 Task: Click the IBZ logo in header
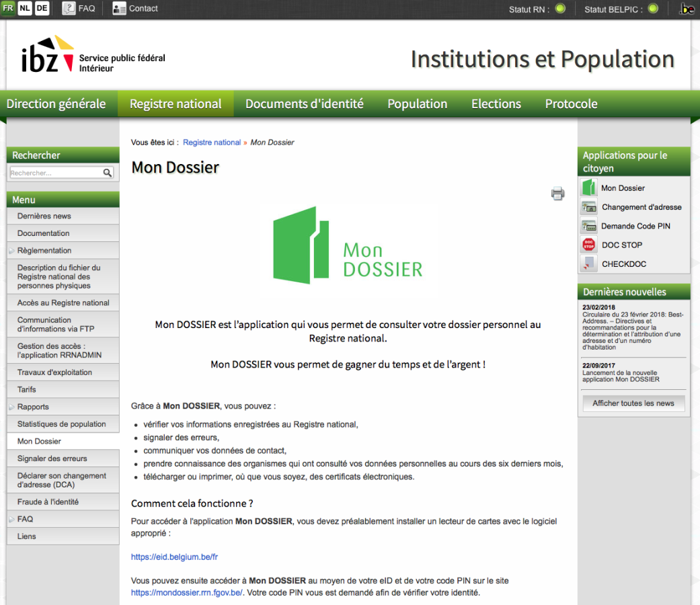48,54
